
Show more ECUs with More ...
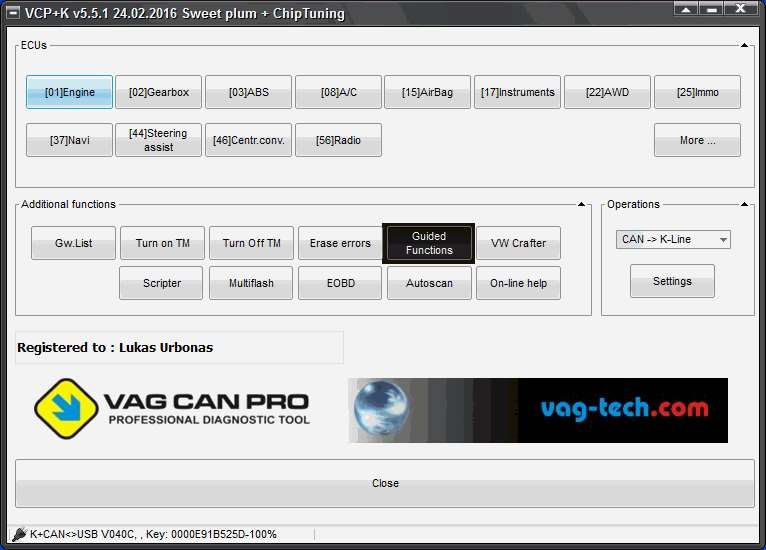click(x=697, y=140)
